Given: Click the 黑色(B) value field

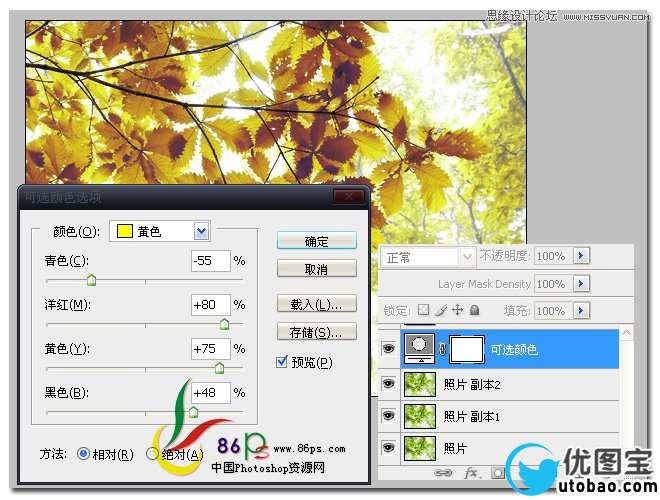Looking at the screenshot, I should (210, 393).
